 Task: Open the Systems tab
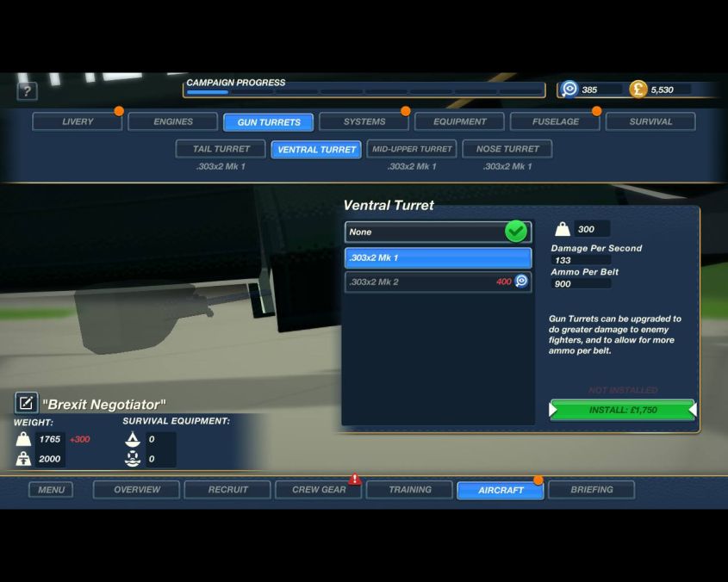coord(364,121)
